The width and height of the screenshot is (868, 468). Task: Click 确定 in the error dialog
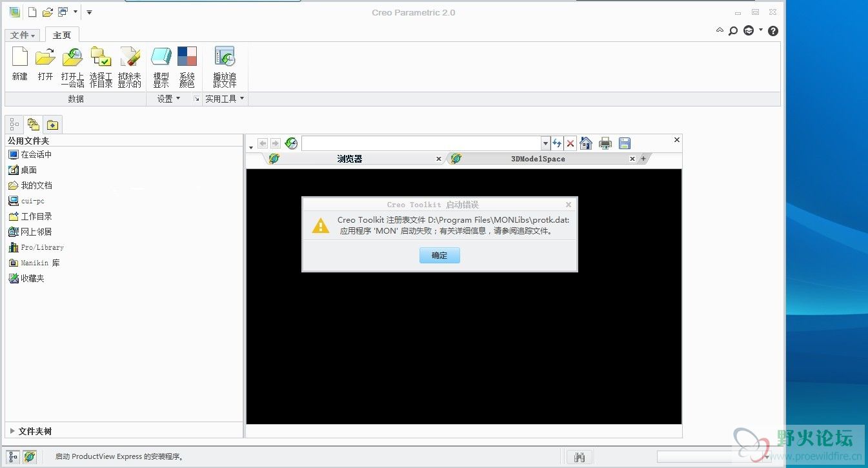tap(439, 256)
